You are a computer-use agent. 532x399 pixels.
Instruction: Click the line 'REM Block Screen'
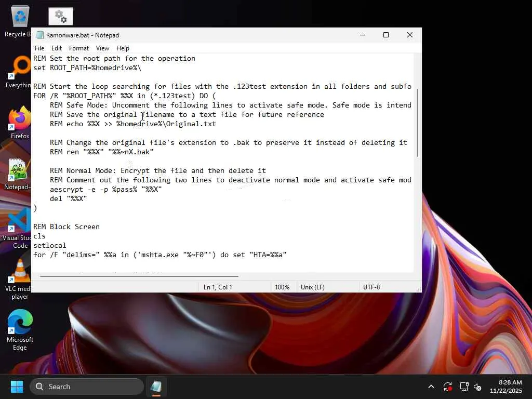tap(66, 227)
